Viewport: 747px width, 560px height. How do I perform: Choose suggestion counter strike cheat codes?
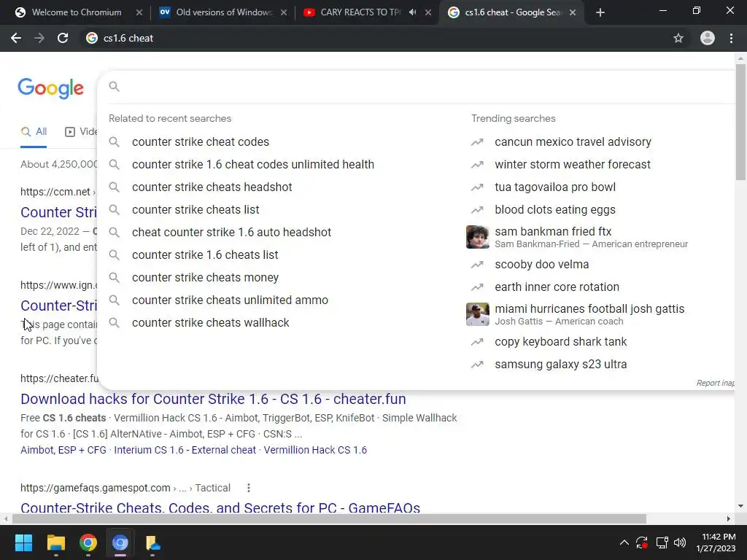pos(201,142)
